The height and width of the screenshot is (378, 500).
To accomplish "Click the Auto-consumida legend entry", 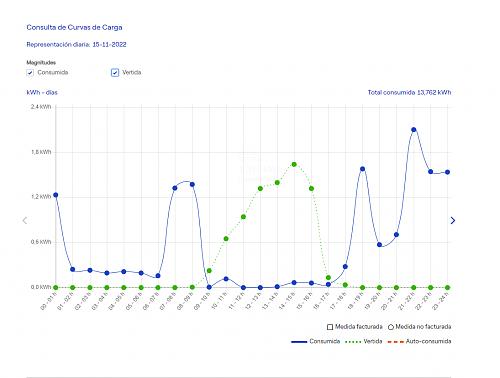I will click(x=419, y=341).
